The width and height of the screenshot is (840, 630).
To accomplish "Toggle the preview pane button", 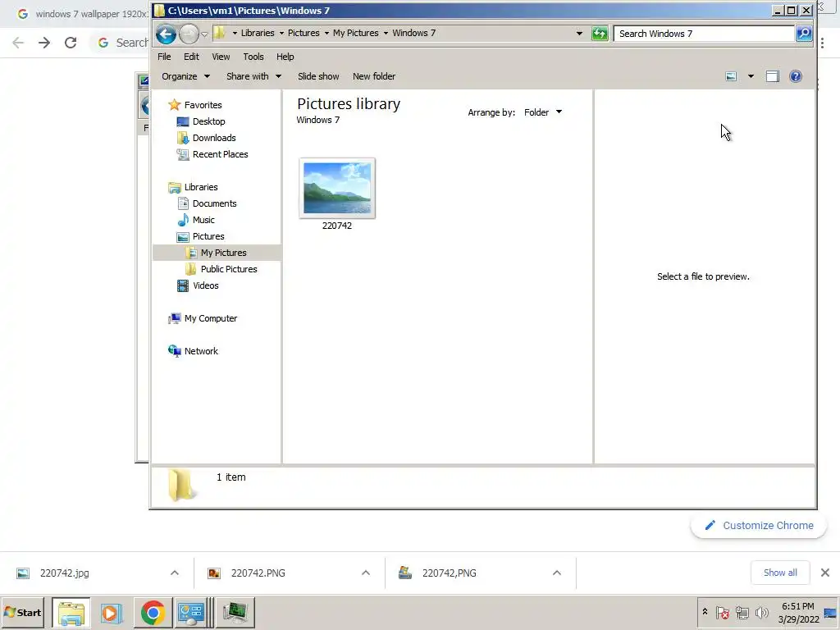I will (x=772, y=76).
